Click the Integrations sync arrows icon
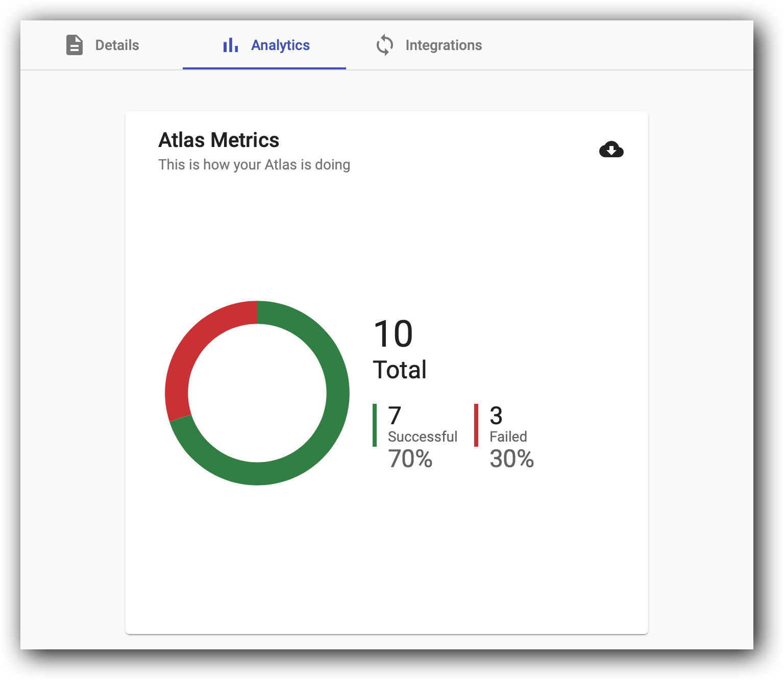784x680 pixels. [385, 45]
